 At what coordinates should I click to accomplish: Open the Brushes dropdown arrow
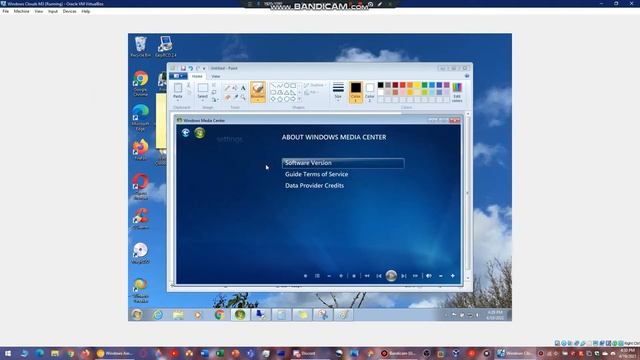[258, 100]
